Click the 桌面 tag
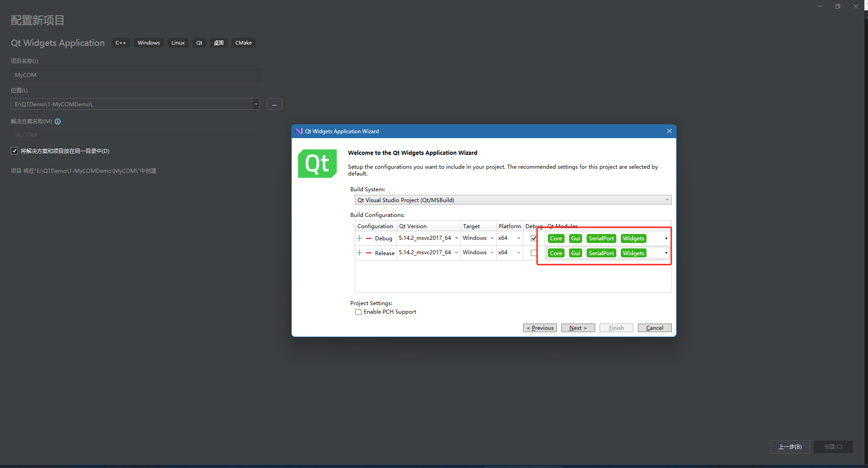Screen dimensions: 868x468 pos(219,43)
